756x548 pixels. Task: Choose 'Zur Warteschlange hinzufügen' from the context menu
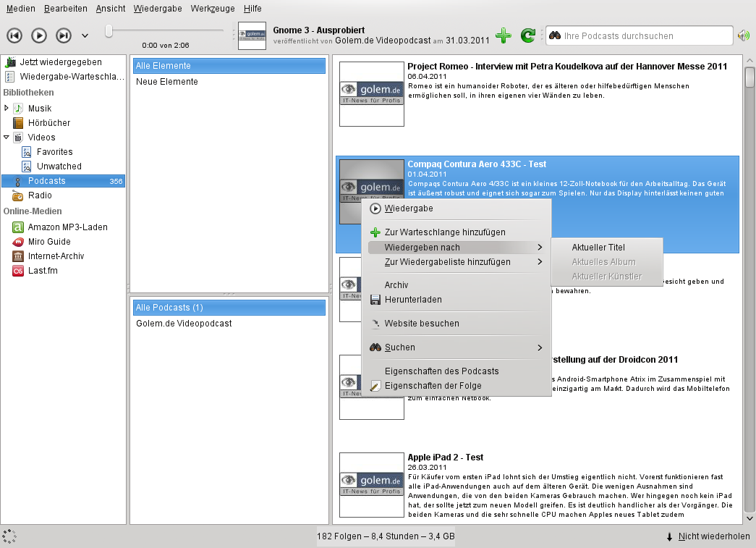click(x=456, y=232)
